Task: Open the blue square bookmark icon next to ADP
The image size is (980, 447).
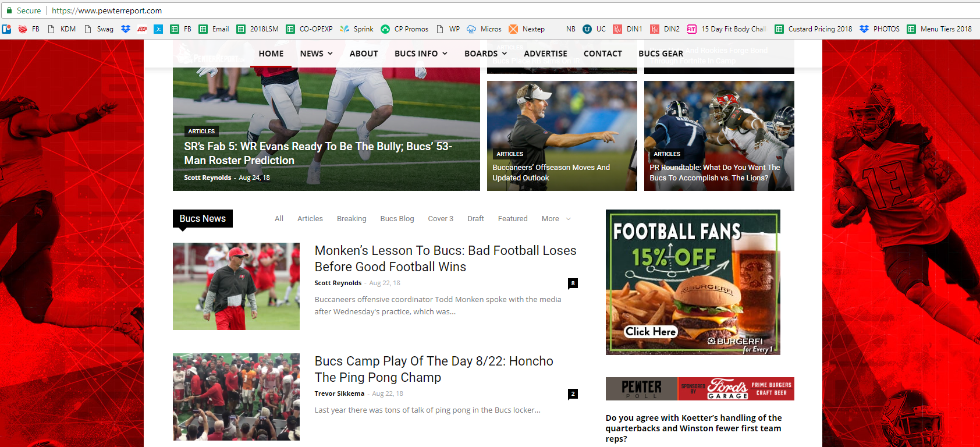Action: (x=158, y=29)
